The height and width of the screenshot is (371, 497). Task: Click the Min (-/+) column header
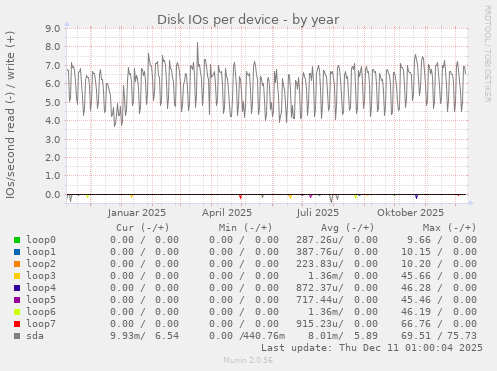(x=245, y=228)
